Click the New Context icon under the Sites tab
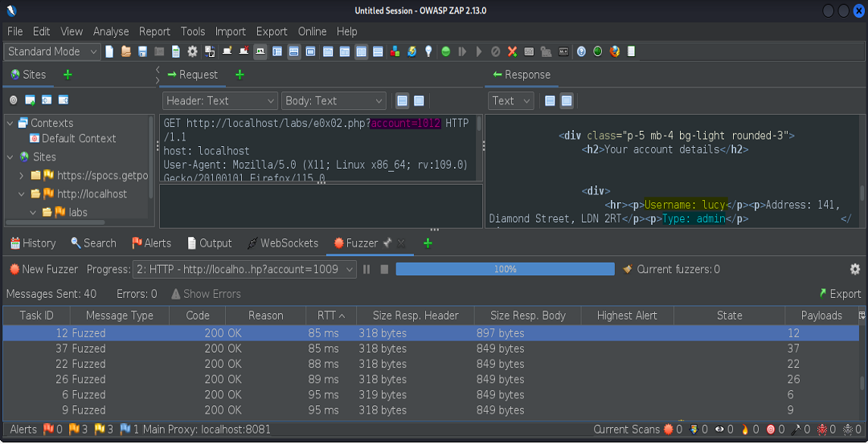868x444 pixels. click(x=30, y=100)
